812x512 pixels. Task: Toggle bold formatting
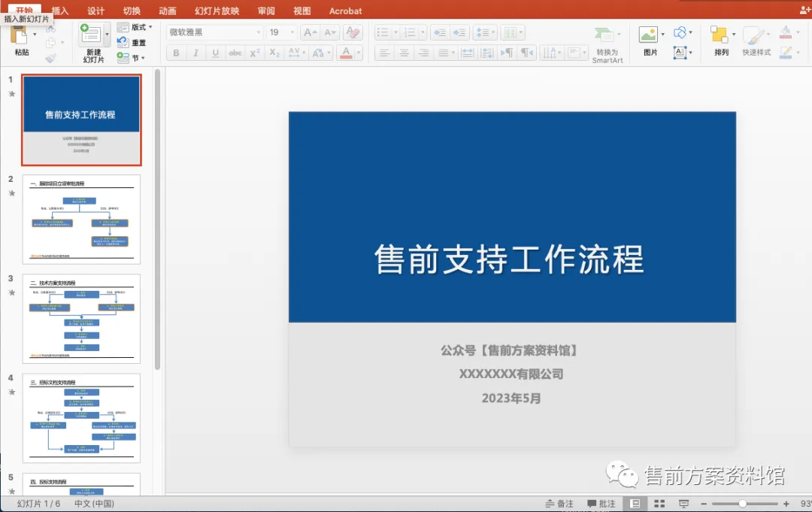coord(176,53)
